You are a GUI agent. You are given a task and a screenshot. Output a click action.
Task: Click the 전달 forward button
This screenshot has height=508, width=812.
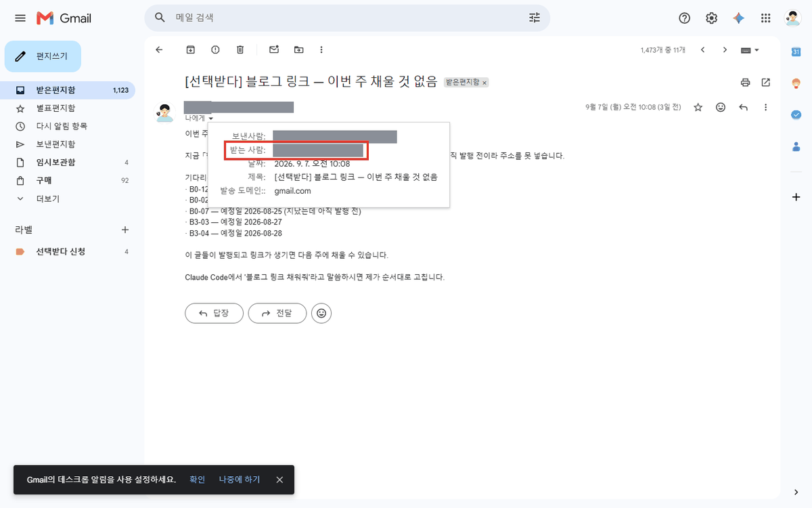tap(277, 313)
